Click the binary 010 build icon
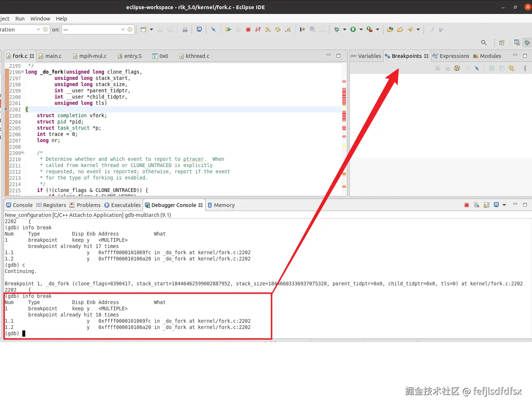 pos(185,29)
